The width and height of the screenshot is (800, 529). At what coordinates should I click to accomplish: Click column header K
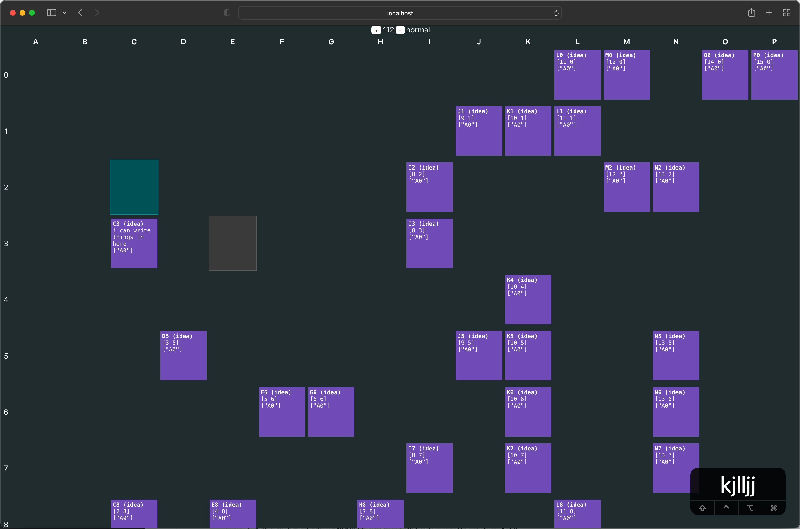coord(528,42)
